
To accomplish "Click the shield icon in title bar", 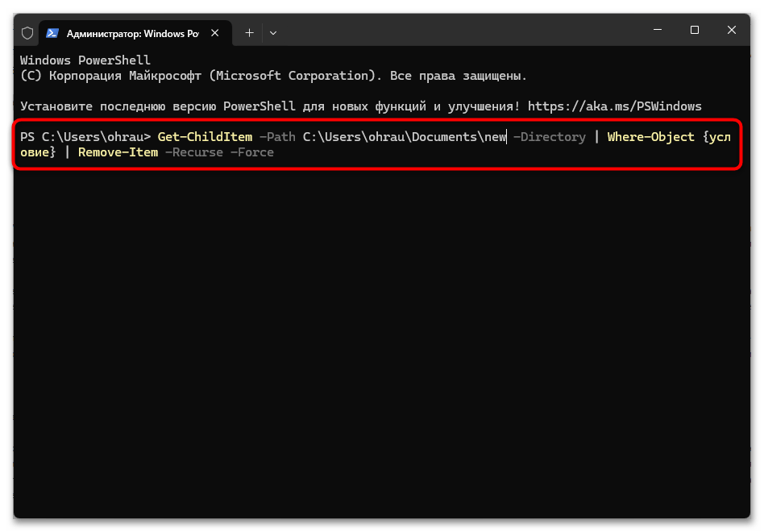I will pos(27,33).
